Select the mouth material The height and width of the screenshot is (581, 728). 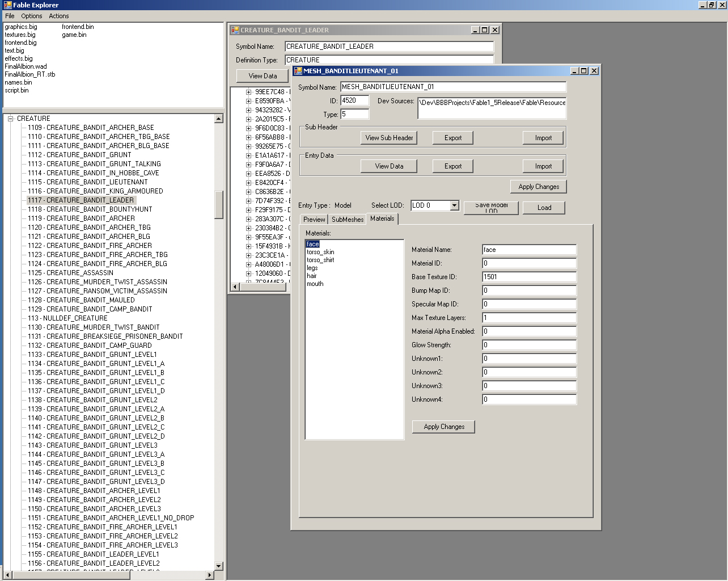pyautogui.click(x=315, y=284)
